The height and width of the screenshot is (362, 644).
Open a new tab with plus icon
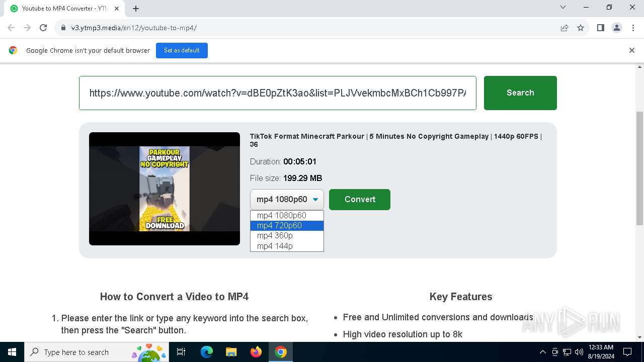(x=136, y=9)
